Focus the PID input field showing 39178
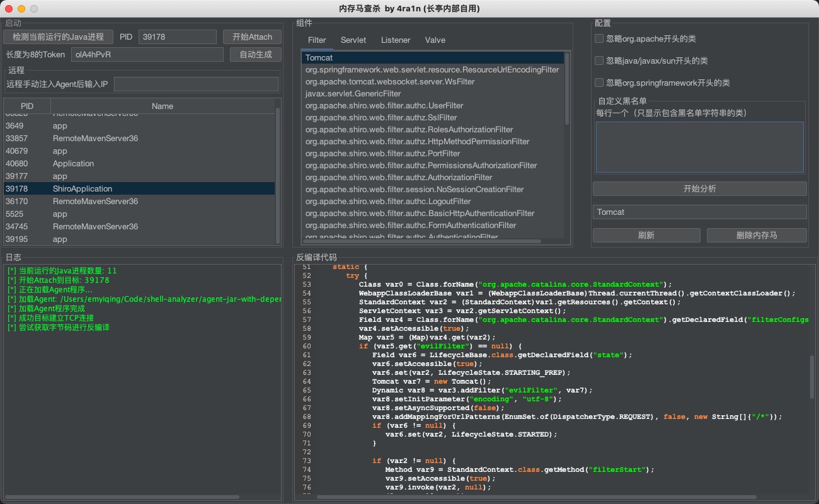This screenshot has width=819, height=504. (177, 37)
